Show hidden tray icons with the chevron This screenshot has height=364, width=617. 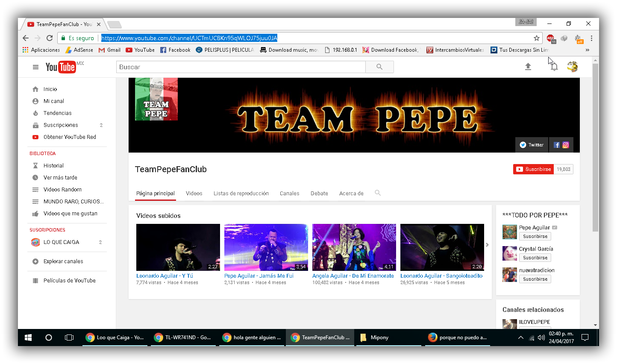click(520, 338)
